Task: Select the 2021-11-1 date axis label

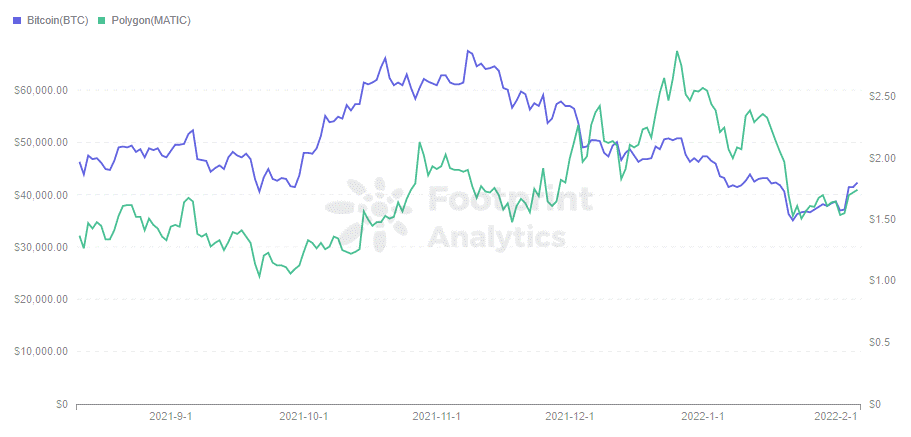Action: click(436, 416)
